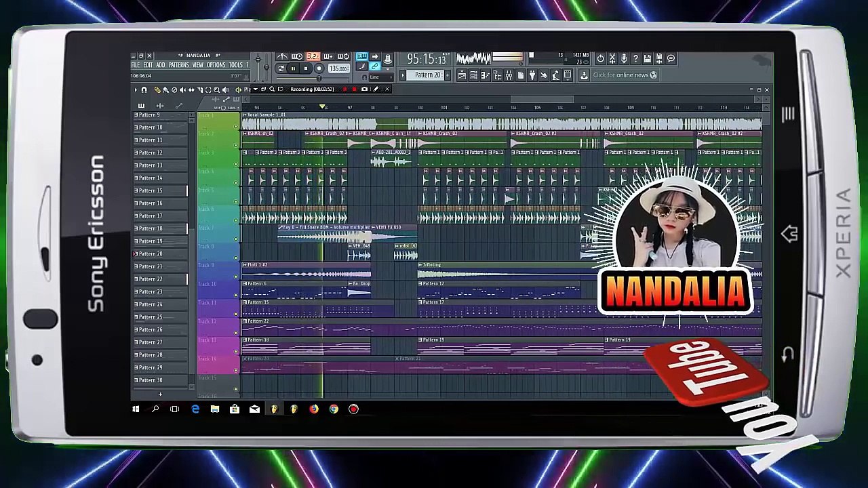Click the speech bubble chat icon
The width and height of the screenshot is (868, 488).
pyautogui.click(x=670, y=58)
